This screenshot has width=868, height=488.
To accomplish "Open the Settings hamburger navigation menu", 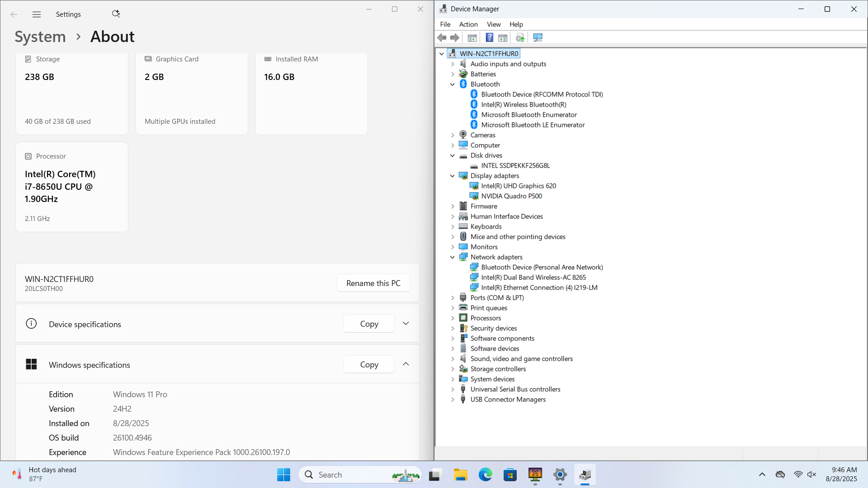I will point(37,14).
